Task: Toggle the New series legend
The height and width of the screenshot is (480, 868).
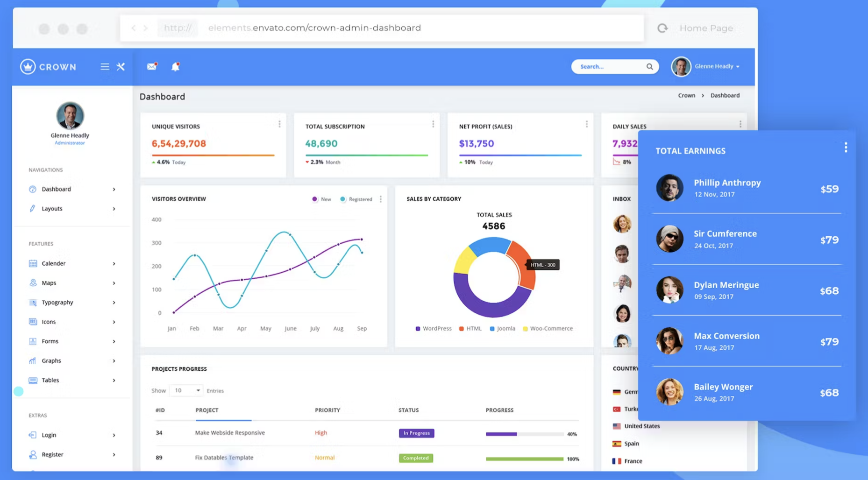Action: (321, 199)
